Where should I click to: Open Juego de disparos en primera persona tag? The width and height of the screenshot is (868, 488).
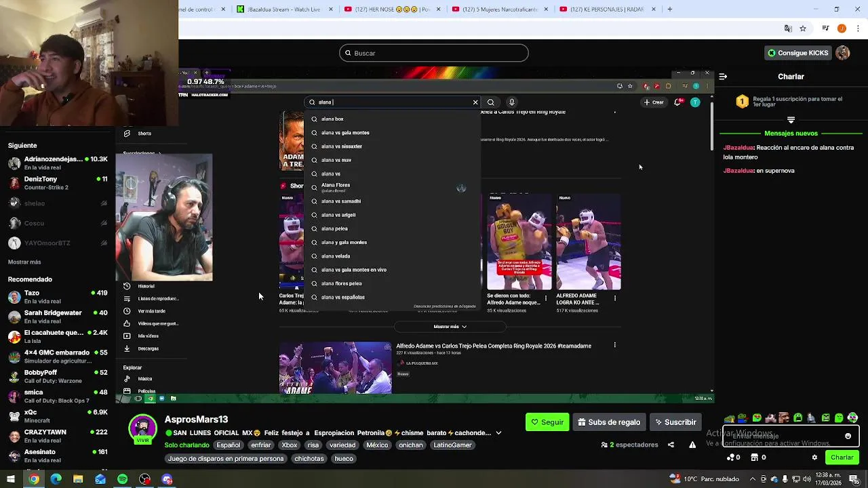tap(226, 459)
